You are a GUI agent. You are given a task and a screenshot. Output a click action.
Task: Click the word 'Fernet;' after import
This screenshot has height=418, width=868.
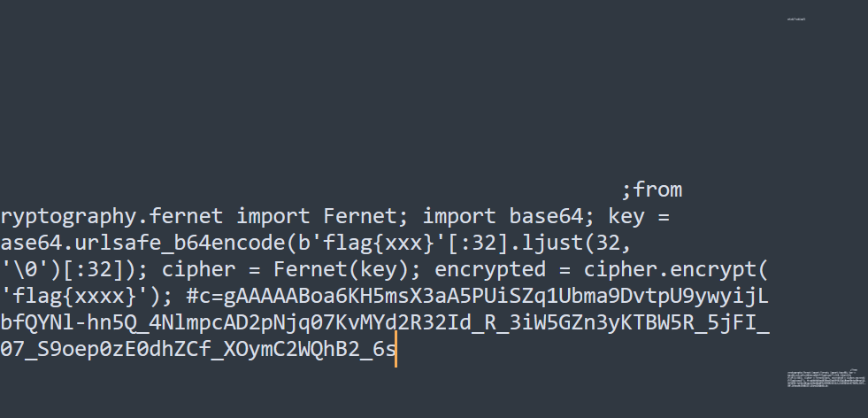[366, 216]
